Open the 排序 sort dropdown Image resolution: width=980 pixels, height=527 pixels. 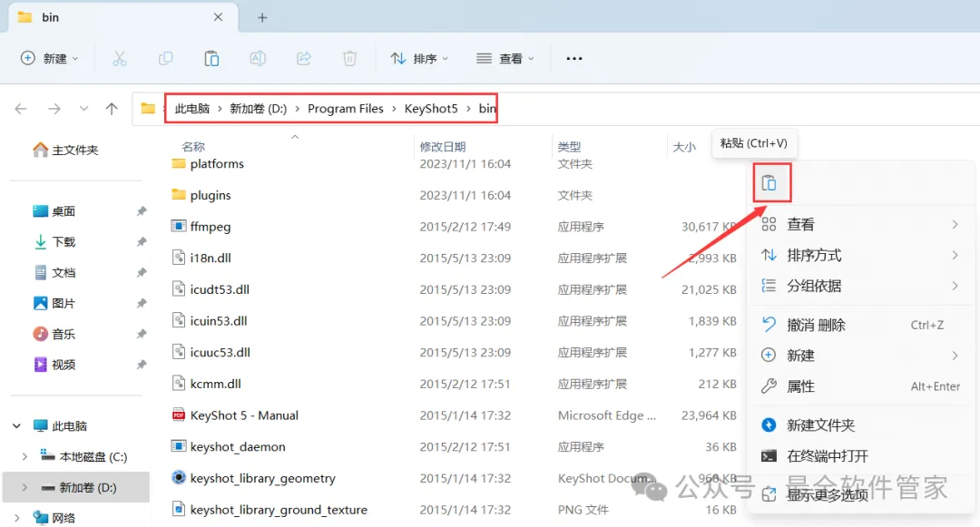pos(419,59)
